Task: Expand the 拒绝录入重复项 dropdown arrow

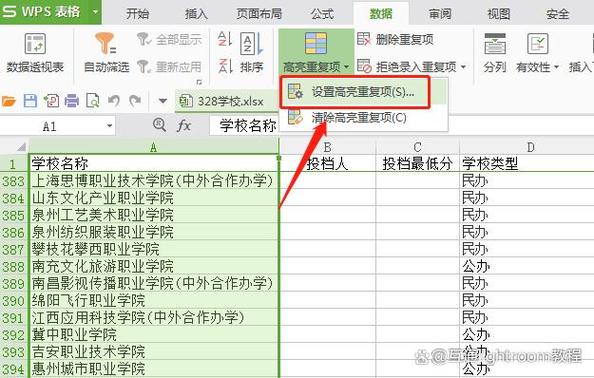Action: [463, 67]
